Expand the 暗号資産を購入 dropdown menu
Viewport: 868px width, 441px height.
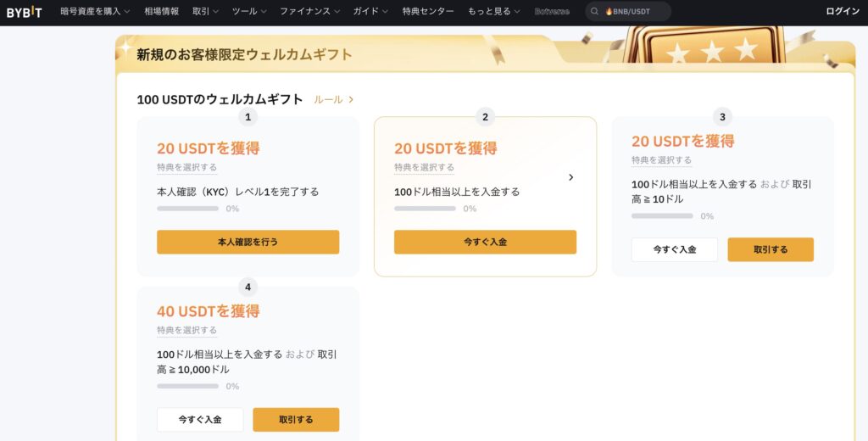[x=95, y=12]
